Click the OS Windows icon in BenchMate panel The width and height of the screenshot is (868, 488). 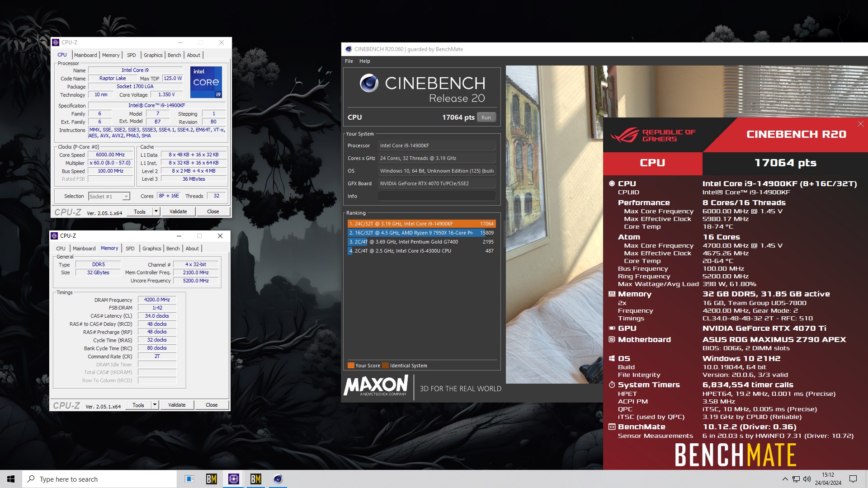click(612, 358)
